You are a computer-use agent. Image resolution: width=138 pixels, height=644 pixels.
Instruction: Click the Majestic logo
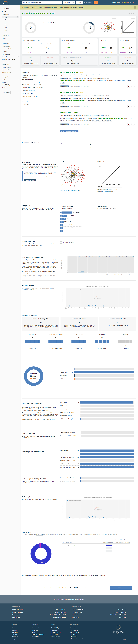[x=5, y=3]
